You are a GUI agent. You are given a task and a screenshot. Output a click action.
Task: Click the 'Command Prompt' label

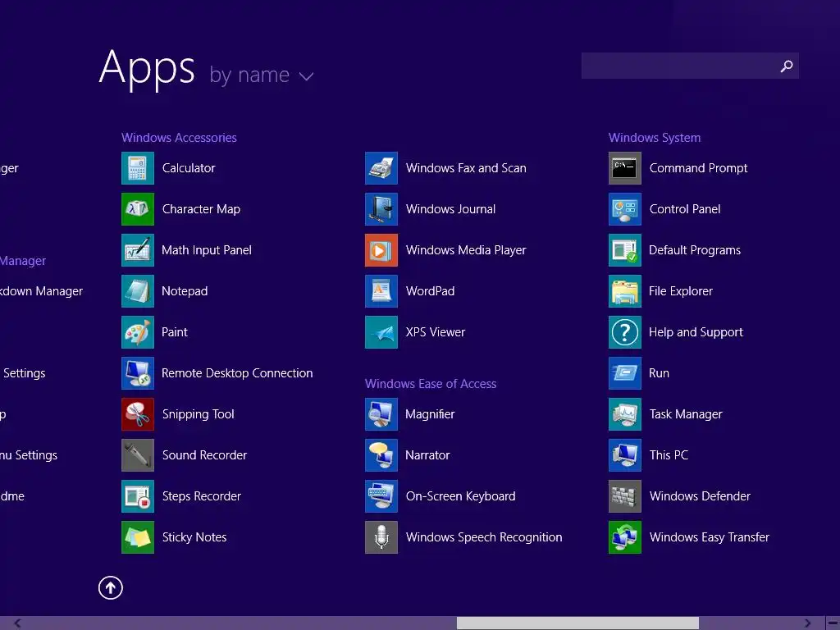[699, 168]
